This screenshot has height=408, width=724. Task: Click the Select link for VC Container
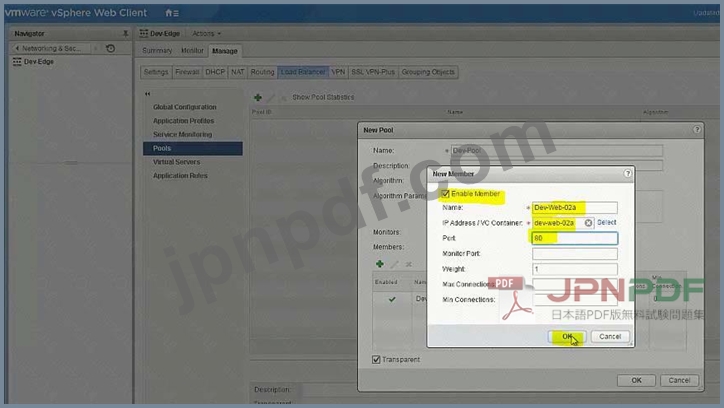click(606, 222)
